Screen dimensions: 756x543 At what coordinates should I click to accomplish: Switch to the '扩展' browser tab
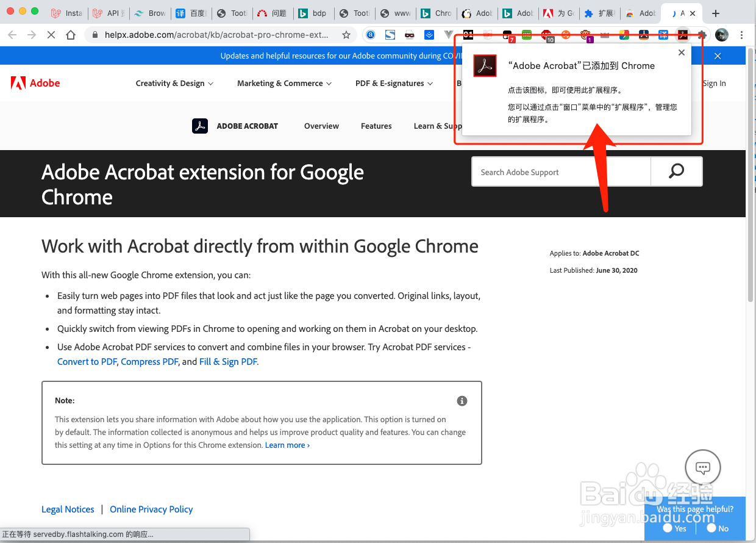[x=599, y=13]
